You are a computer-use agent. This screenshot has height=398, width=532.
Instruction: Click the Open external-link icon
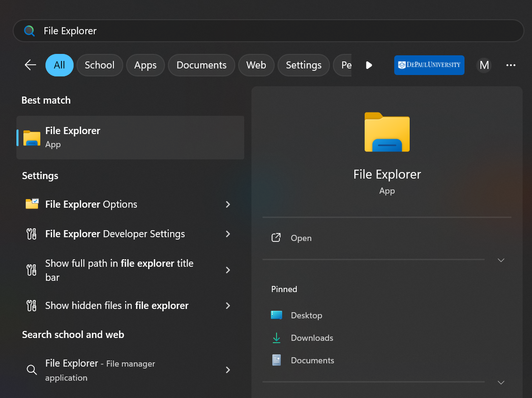276,238
